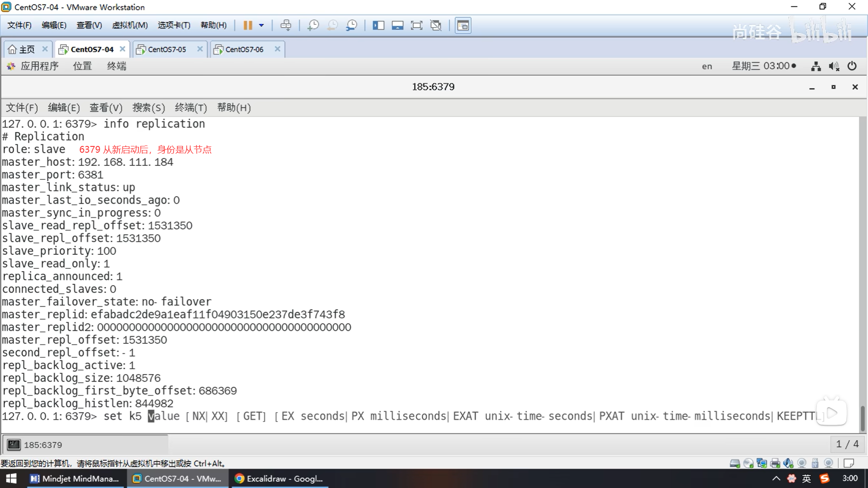
Task: Open the terminal 搜索(S) menu
Action: (x=148, y=108)
